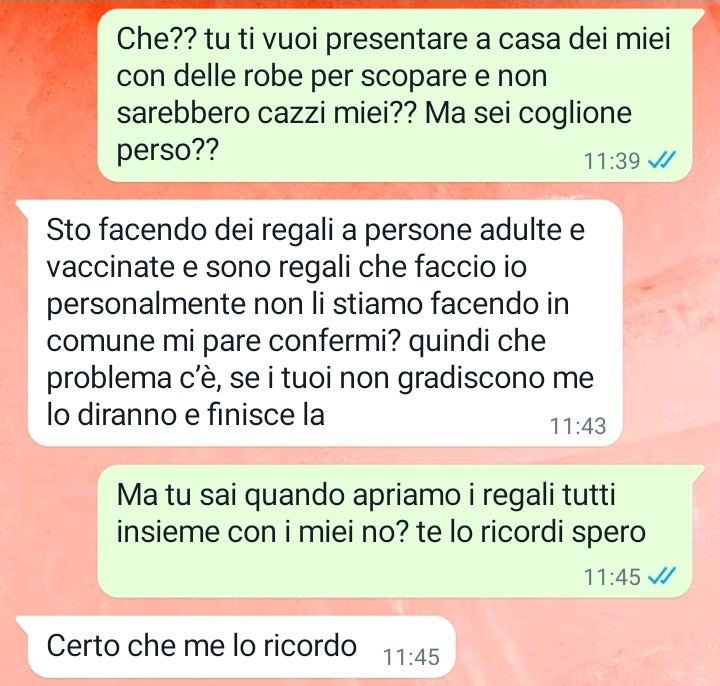Select the message starting 'Sto facendo dei regali'
The height and width of the screenshot is (686, 720).
325,323
